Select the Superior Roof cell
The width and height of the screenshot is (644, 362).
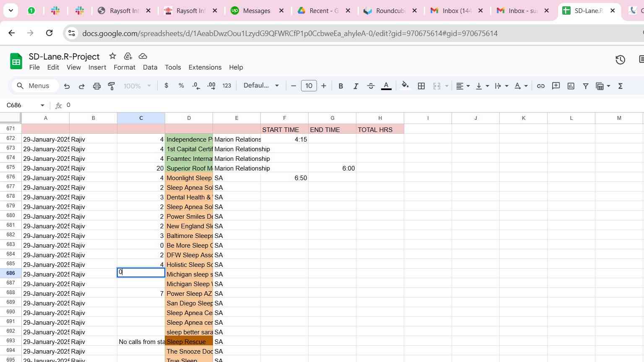point(189,168)
